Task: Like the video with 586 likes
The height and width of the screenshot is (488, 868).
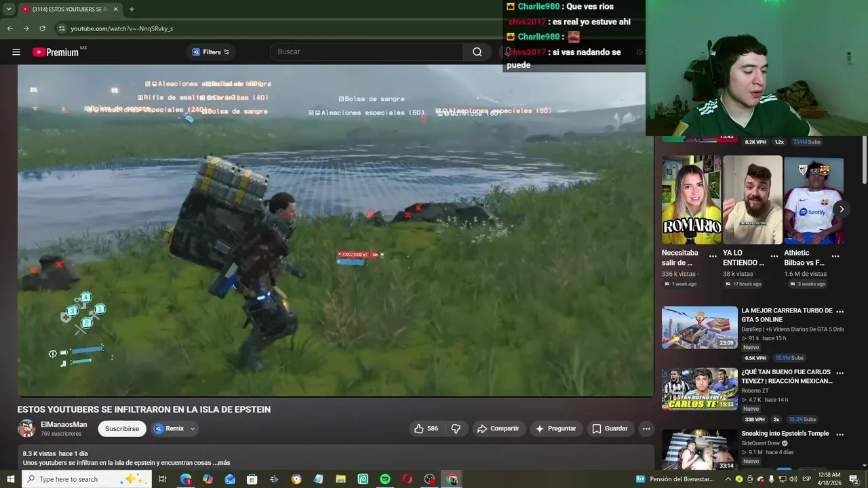Action: [426, 428]
